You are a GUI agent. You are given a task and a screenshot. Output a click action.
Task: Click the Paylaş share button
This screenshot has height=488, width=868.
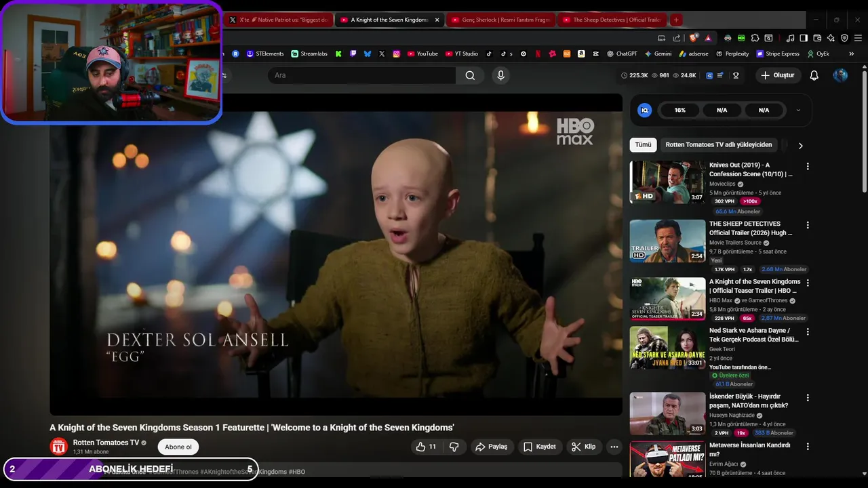click(492, 447)
